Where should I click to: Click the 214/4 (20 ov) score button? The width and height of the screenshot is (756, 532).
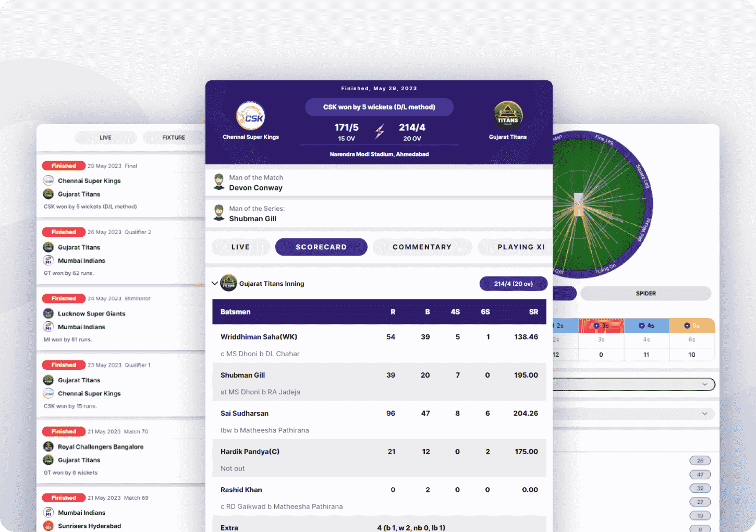pyautogui.click(x=514, y=284)
